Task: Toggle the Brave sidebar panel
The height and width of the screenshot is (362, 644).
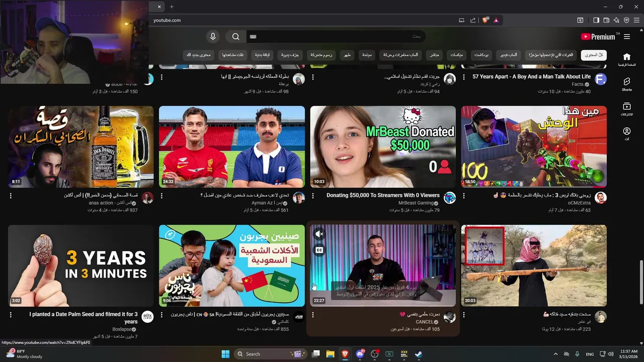Action: pos(596,20)
